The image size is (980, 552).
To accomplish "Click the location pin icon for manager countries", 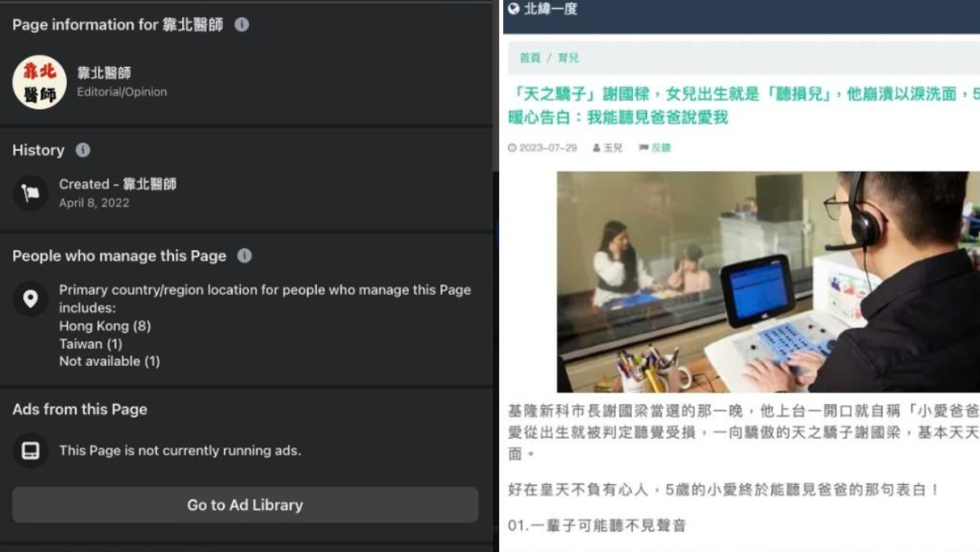I will coord(30,300).
